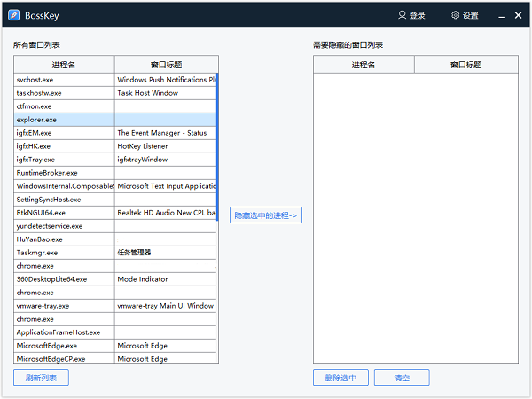This screenshot has width=532, height=399.
Task: Click the left list vertical scrollbar
Action: (217, 146)
